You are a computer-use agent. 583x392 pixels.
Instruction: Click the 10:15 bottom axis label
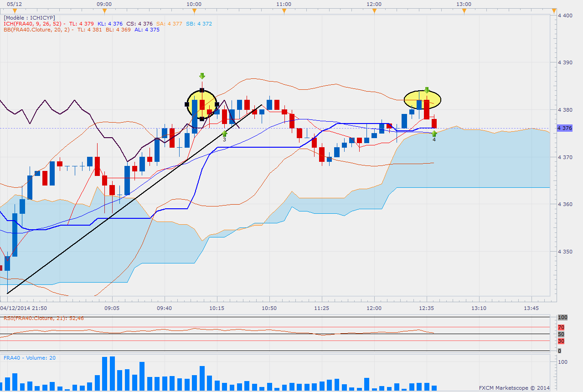tap(217, 308)
